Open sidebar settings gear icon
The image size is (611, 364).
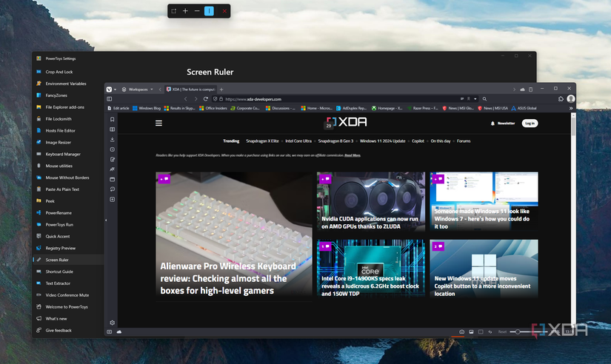pos(113,323)
